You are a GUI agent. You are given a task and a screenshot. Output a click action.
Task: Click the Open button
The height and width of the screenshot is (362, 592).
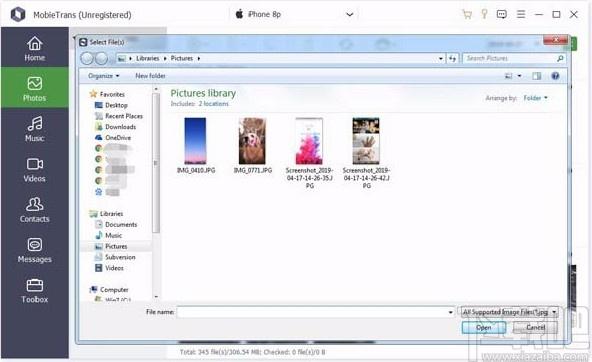pos(484,327)
